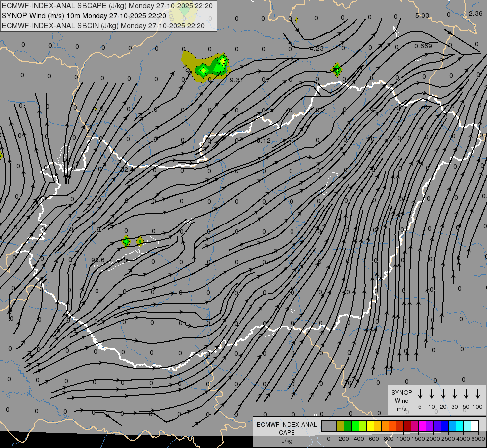Select the 2.36 value at top right
The image size is (487, 448).
[475, 13]
